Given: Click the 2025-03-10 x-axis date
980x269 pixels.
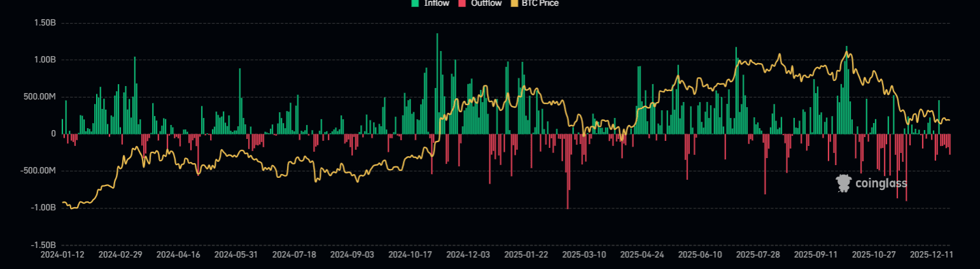Looking at the screenshot, I should tap(584, 254).
